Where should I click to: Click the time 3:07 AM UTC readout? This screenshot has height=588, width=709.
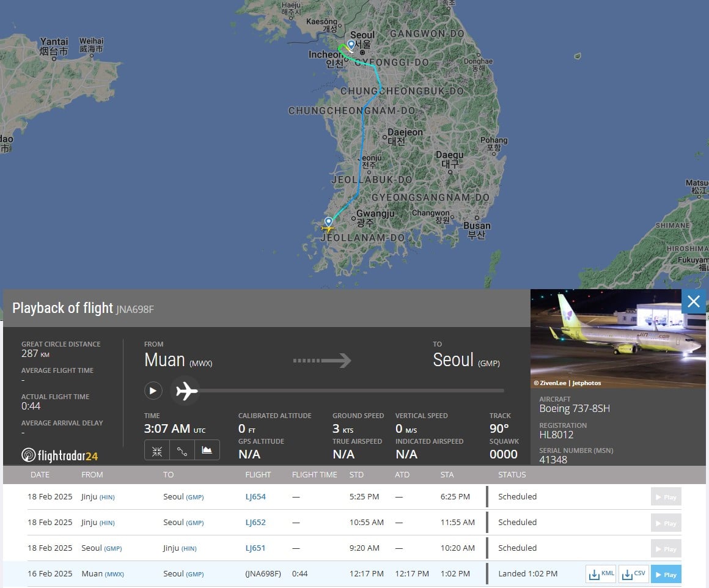tap(175, 428)
